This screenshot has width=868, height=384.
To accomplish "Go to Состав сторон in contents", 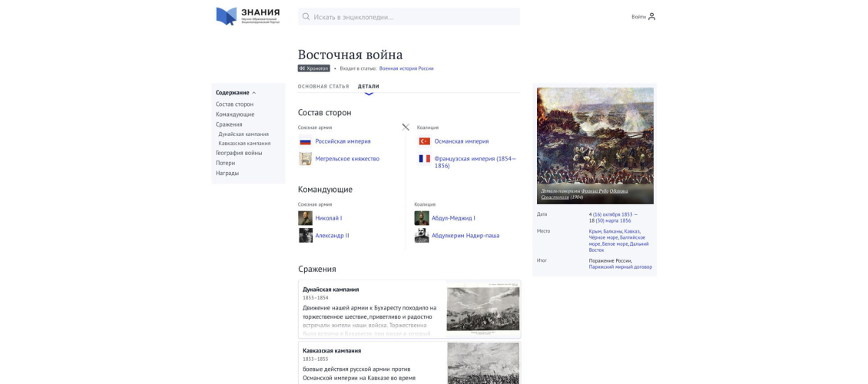I will [235, 104].
